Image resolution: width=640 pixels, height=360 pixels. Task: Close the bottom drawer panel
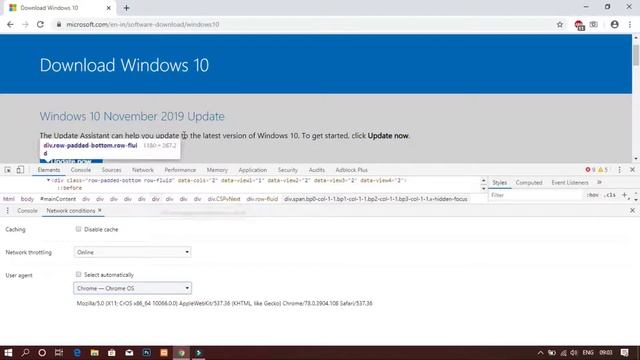point(632,211)
